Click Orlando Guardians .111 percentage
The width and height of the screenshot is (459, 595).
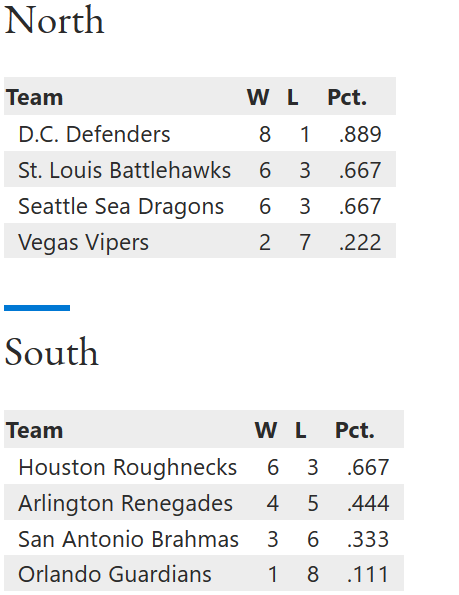point(368,574)
